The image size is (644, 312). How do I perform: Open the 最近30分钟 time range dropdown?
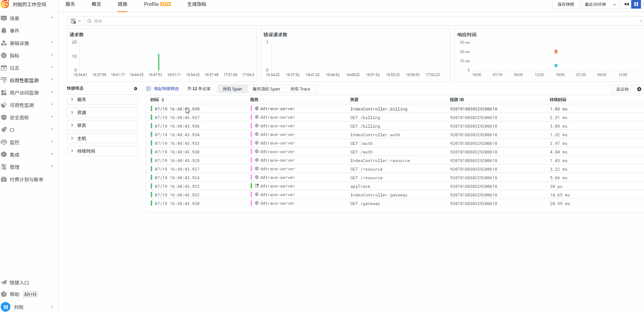coord(600,4)
